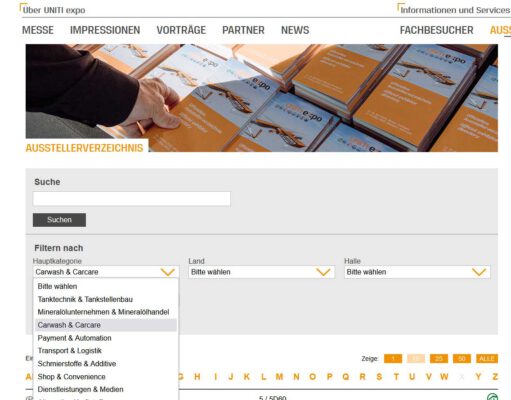511x400 pixels.
Task: Filter exhibitors by letter L
Action: click(x=263, y=377)
